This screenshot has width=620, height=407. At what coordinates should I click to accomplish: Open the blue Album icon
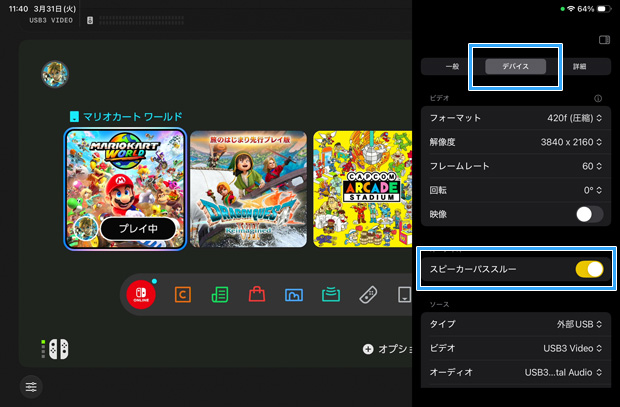[294, 295]
